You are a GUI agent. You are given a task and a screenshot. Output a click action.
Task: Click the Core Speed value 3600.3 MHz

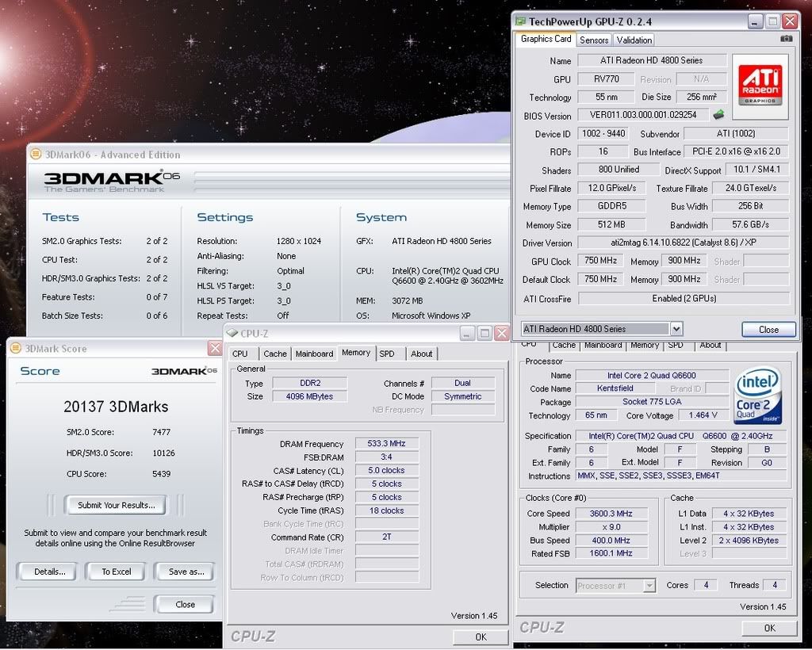point(611,514)
